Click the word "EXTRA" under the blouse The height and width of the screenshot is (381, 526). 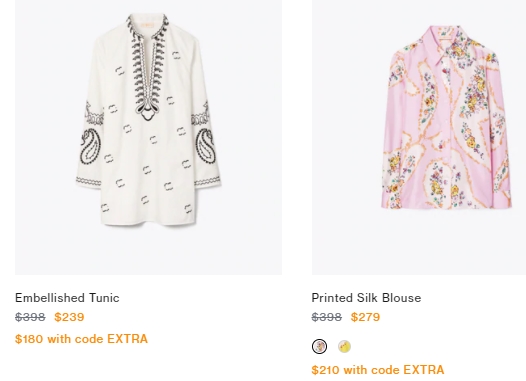tap(424, 370)
